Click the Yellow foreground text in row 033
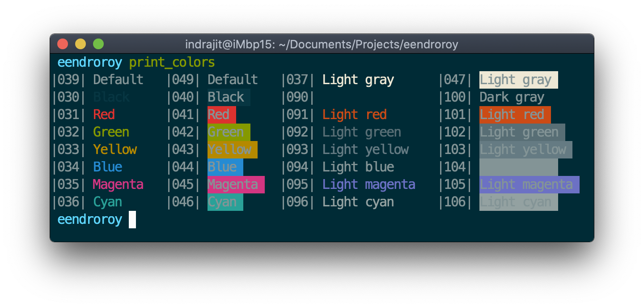This screenshot has height=308, width=644. (114, 150)
